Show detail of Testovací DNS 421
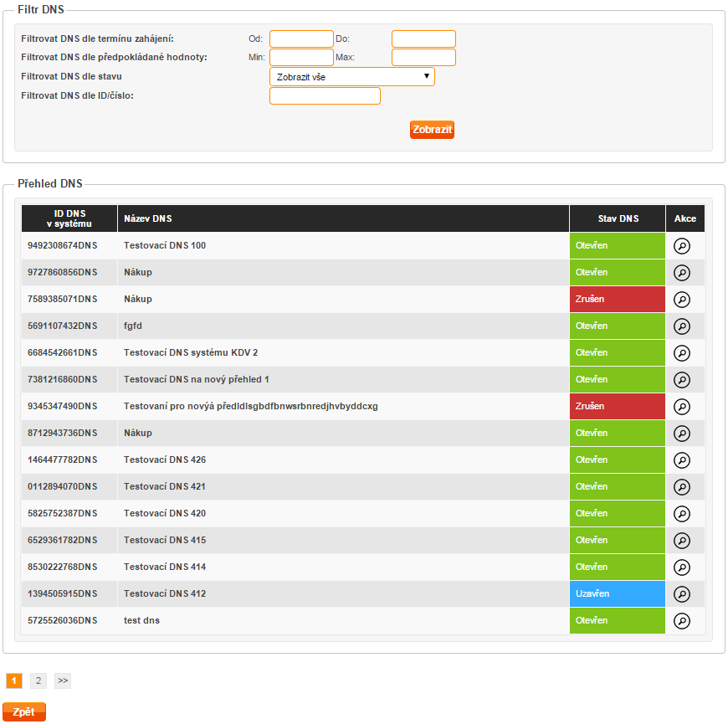 coord(682,486)
